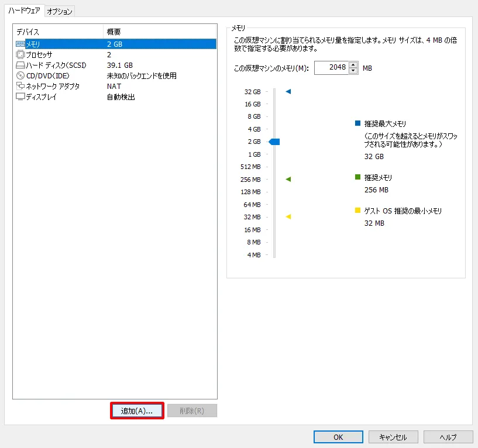The height and width of the screenshot is (448, 478).
Task: Click the キャンセル button
Action: (x=393, y=437)
